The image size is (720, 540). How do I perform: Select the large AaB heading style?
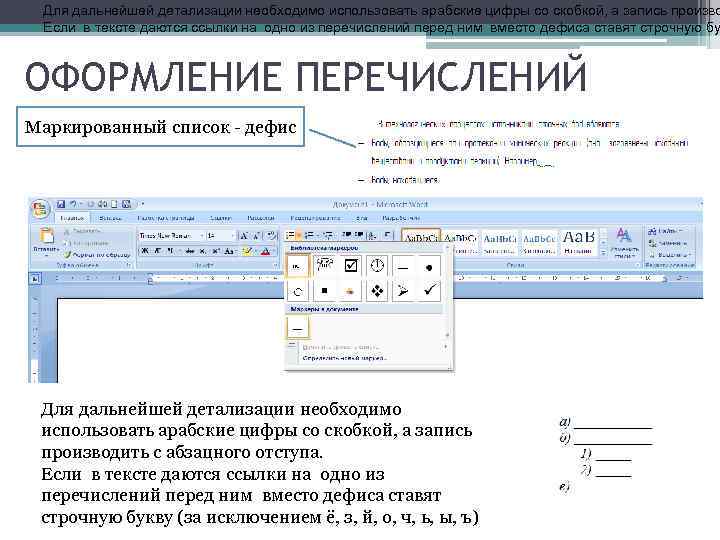pyautogui.click(x=579, y=243)
